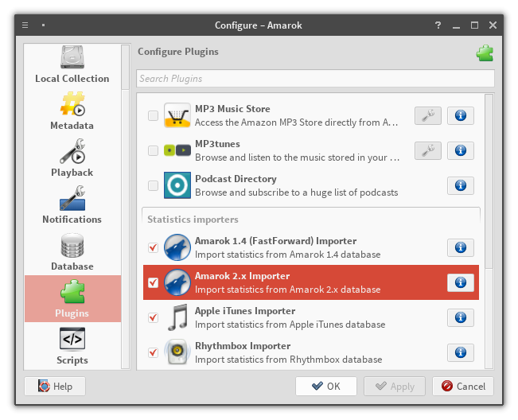Disable the Rhythmbox Importer
518x420 pixels.
(x=153, y=352)
